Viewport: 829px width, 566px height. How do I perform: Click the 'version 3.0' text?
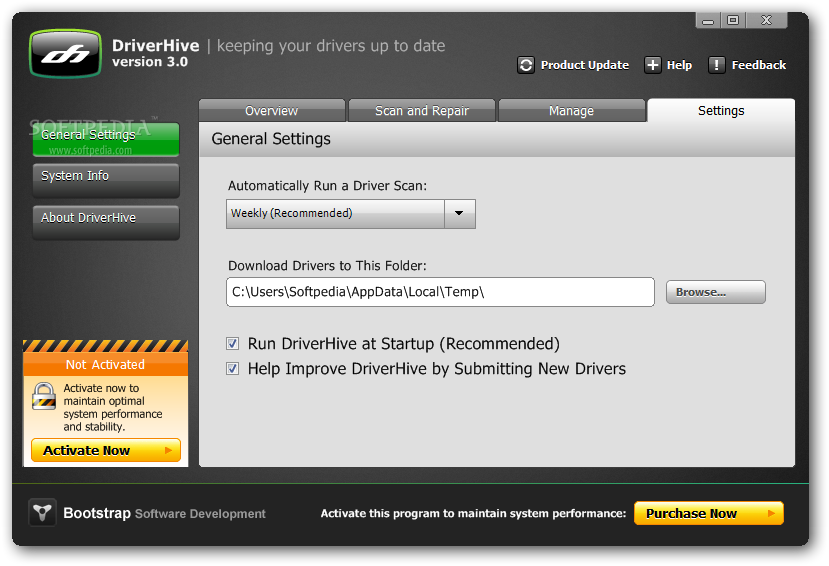(x=150, y=62)
